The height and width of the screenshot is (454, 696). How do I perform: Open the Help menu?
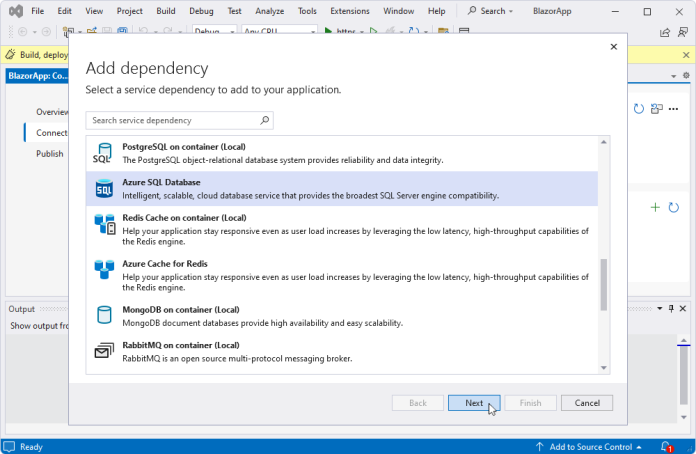436,11
